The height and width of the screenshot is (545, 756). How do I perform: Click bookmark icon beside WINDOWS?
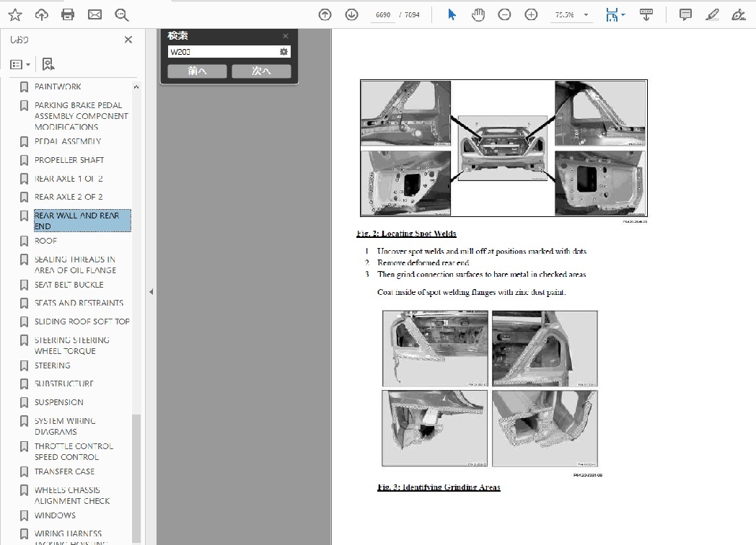24,515
